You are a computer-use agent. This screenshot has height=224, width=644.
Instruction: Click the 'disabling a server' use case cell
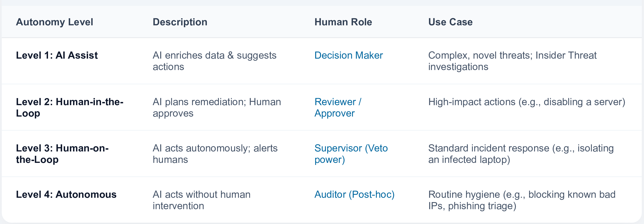coord(527,102)
